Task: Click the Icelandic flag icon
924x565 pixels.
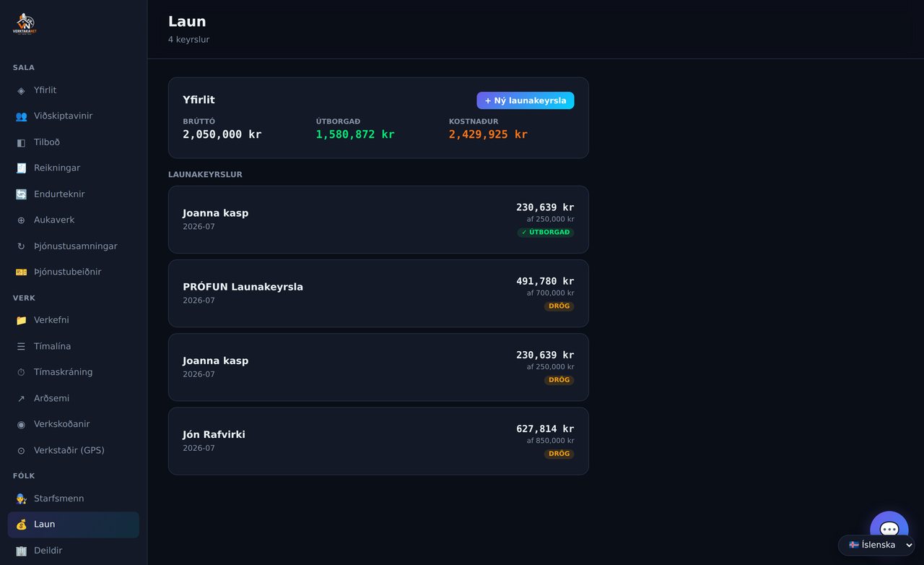Action: pyautogui.click(x=854, y=545)
